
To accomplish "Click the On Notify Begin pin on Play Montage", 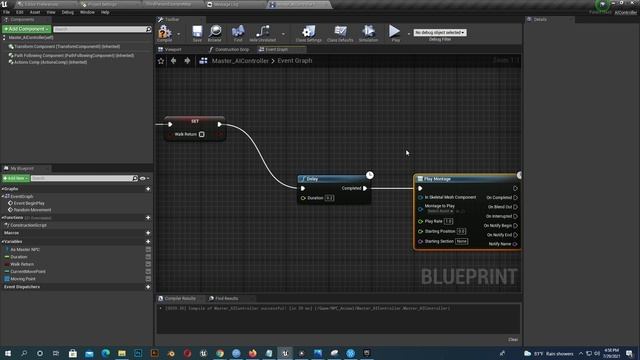I will click(x=516, y=225).
